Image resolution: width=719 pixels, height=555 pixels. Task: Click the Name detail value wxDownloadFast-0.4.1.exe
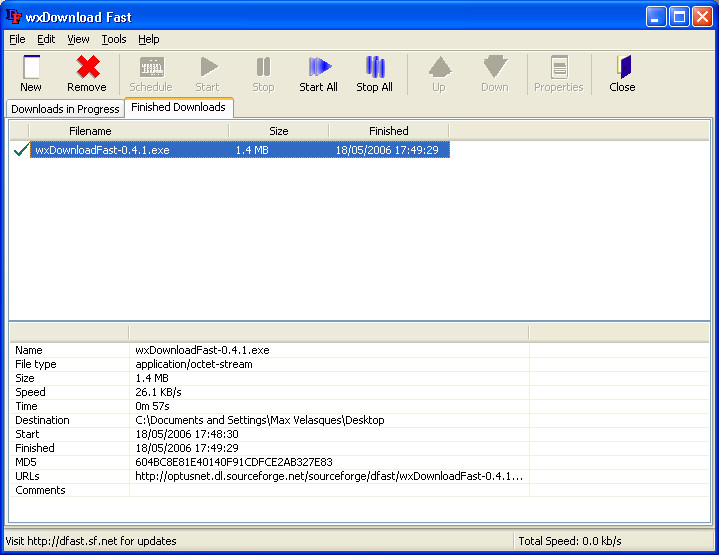(x=202, y=350)
